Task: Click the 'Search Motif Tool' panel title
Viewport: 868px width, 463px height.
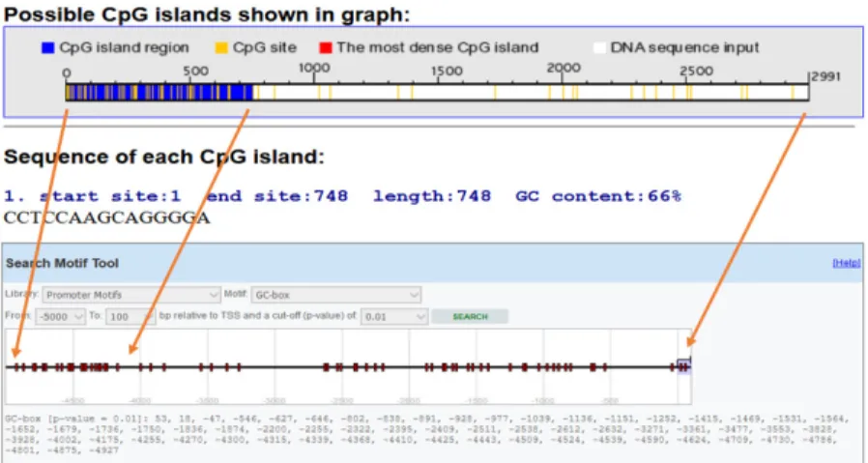Action: (62, 263)
